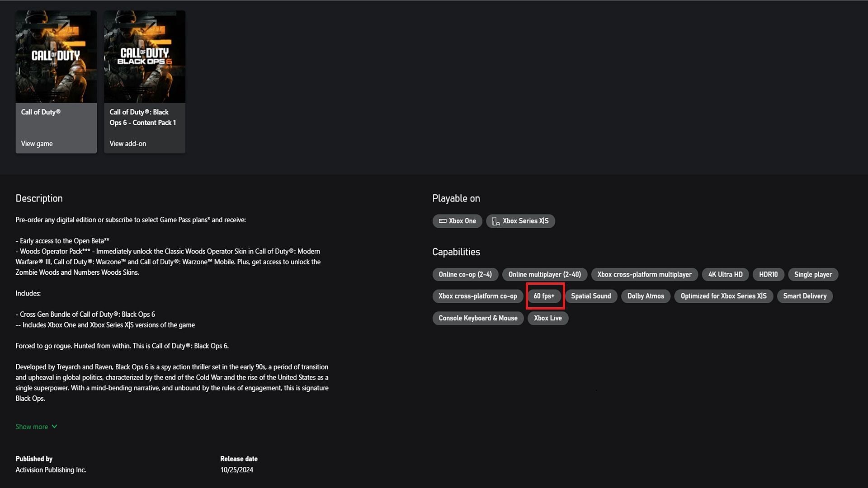The height and width of the screenshot is (488, 868).
Task: Click the Show more chevron arrow
Action: click(x=54, y=426)
